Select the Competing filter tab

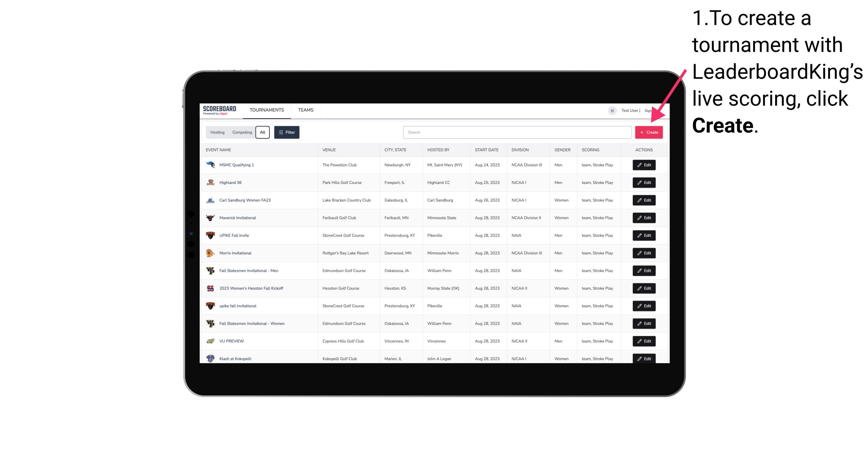click(x=241, y=132)
